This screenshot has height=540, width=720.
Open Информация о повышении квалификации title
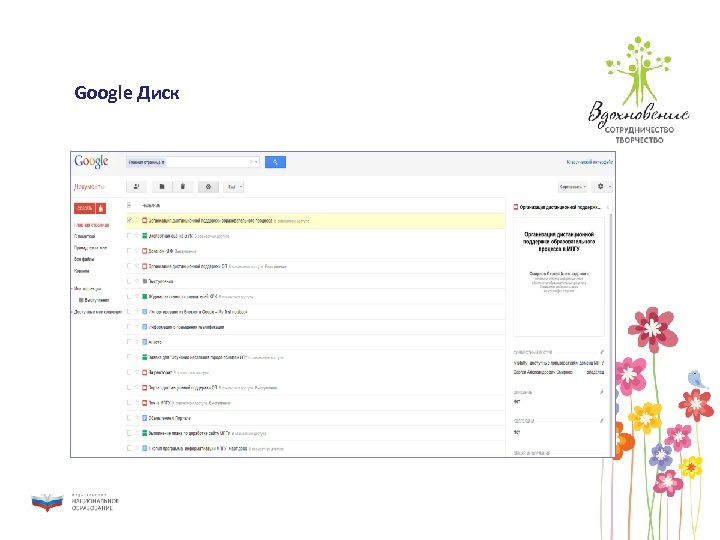186,327
